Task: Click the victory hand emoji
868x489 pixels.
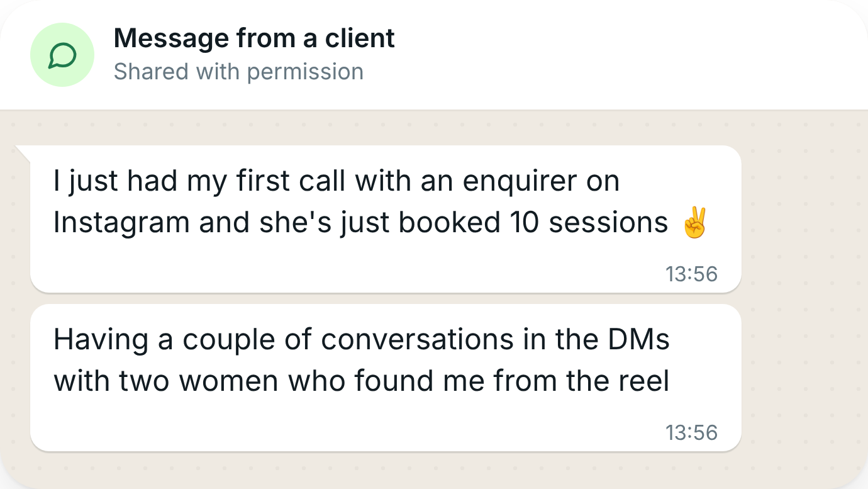Action: 694,223
